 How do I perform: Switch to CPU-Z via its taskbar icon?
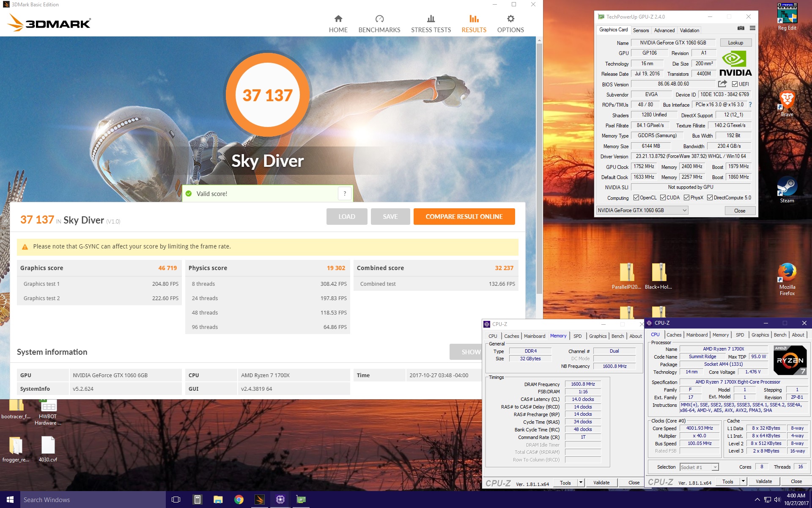tap(280, 500)
